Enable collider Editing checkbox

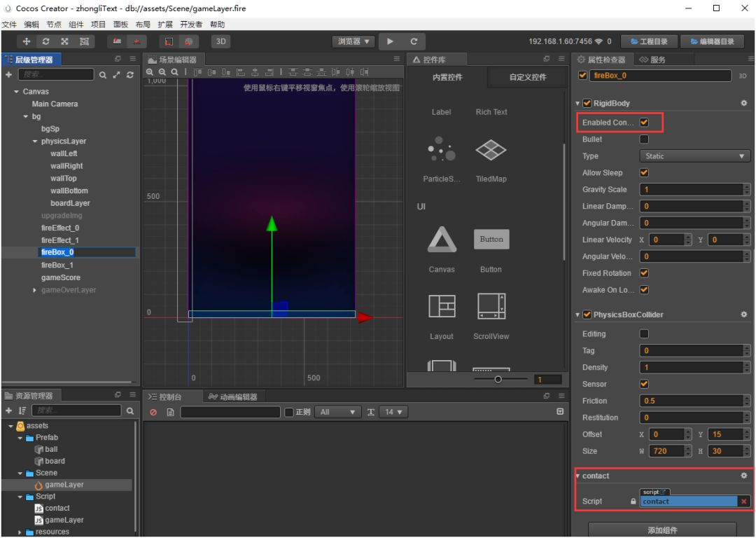[644, 334]
